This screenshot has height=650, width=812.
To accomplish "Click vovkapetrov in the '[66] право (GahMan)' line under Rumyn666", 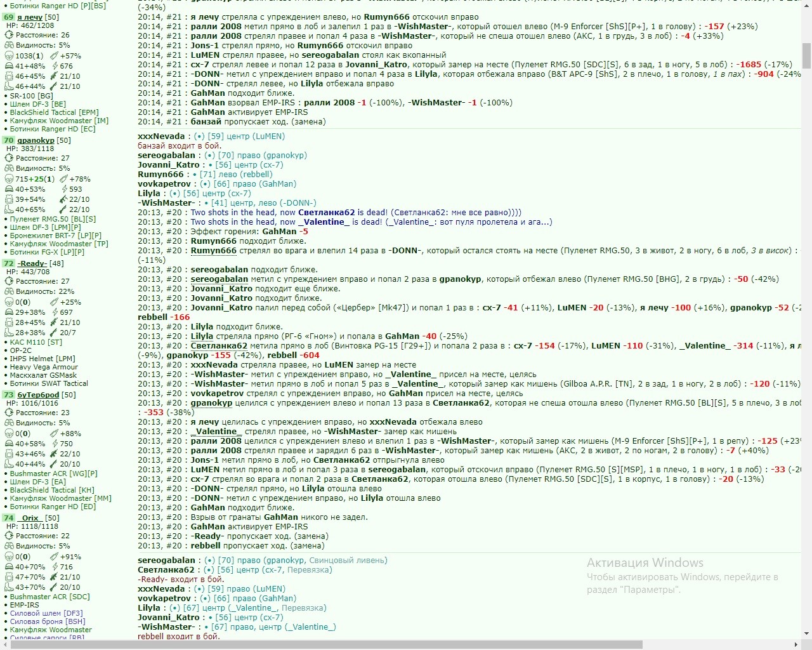I will (x=164, y=184).
